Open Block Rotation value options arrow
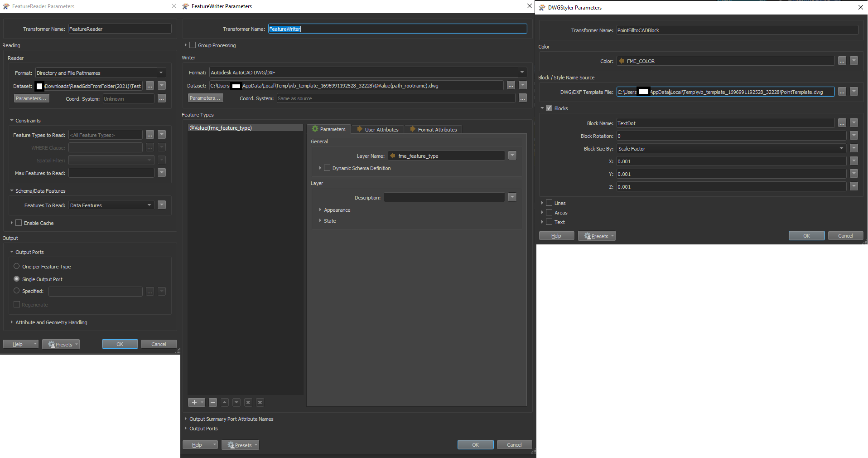Screen dimensions: 868x458 click(854, 136)
